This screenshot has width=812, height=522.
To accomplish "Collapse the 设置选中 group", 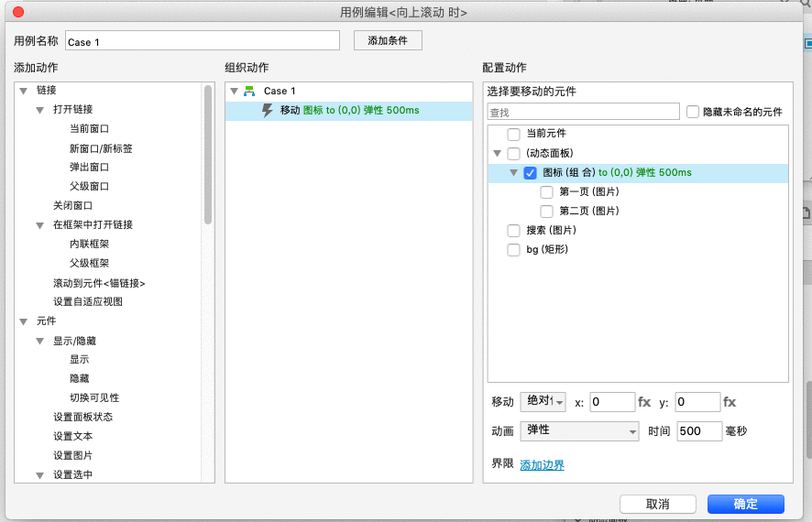I will click(x=40, y=475).
